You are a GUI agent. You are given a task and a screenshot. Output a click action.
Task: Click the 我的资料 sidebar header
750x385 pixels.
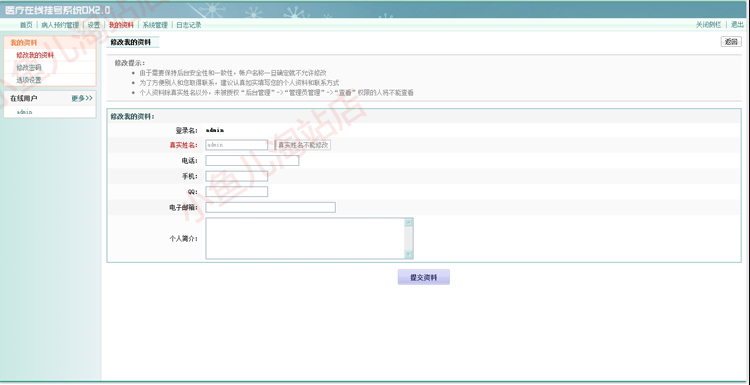click(24, 43)
